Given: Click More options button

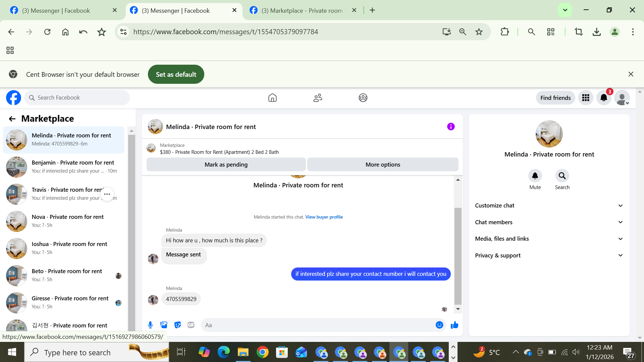Looking at the screenshot, I should tap(383, 165).
